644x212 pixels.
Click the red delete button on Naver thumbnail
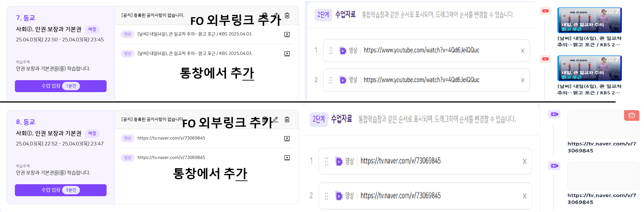click(632, 115)
